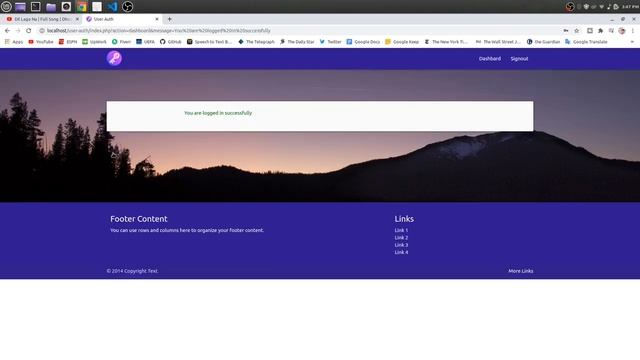This screenshot has width=640, height=360.
Task: Open the UEFA bookmark
Action: point(145,42)
